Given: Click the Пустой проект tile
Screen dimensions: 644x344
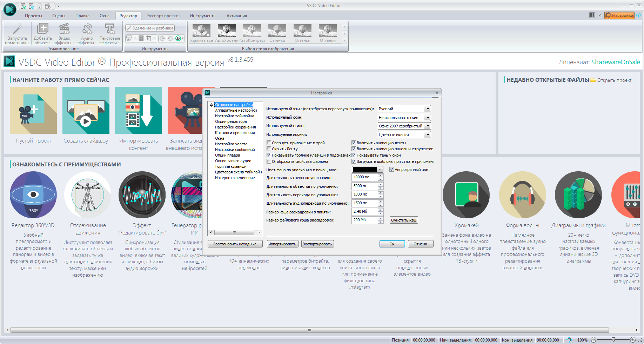Looking at the screenshot, I should [x=33, y=110].
